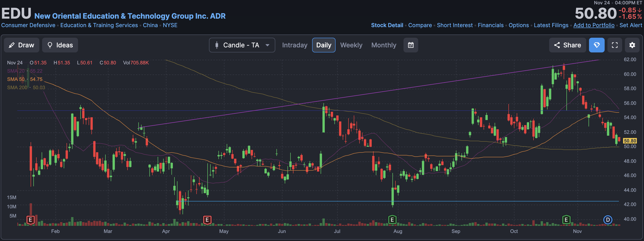Click the candlestick icon in chart type selector

217,45
